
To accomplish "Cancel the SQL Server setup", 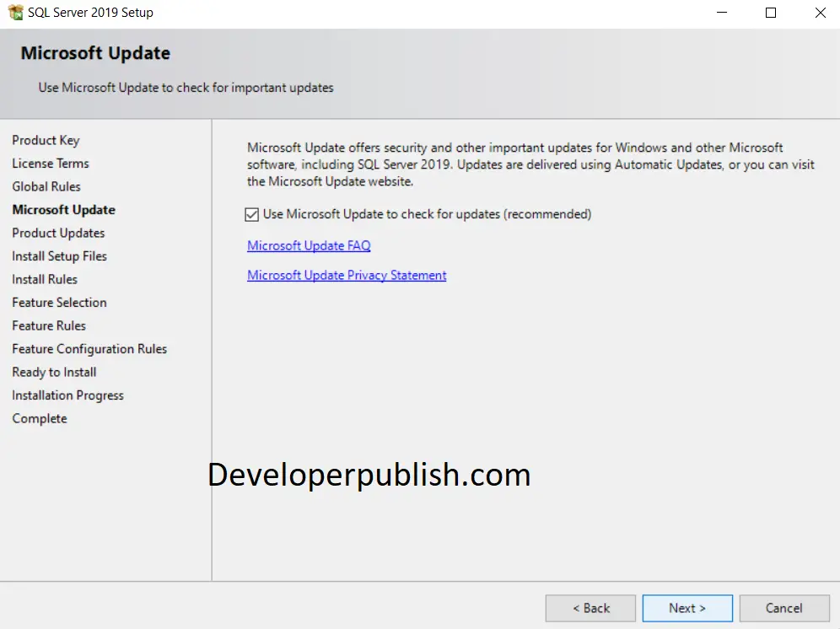I will pyautogui.click(x=784, y=608).
